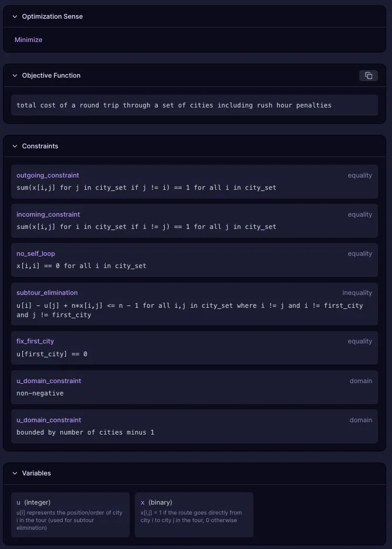Select the u integer variable card

point(70,514)
